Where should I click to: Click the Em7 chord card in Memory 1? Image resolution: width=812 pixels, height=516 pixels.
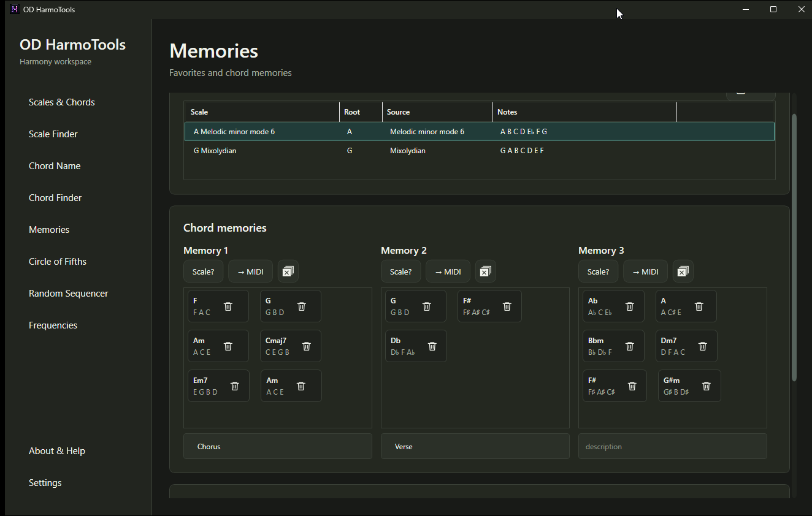point(218,386)
